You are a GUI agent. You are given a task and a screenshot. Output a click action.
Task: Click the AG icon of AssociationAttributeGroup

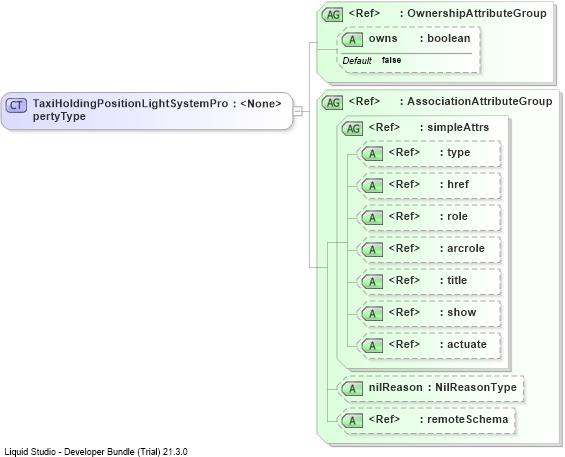click(332, 103)
